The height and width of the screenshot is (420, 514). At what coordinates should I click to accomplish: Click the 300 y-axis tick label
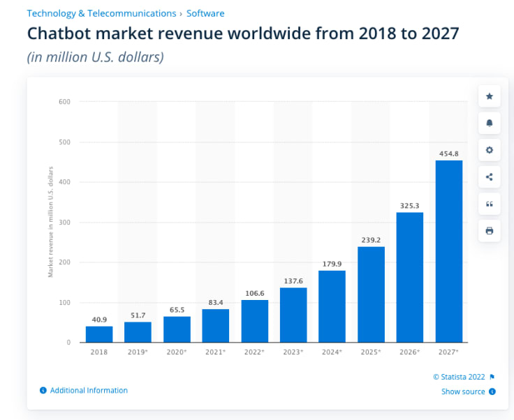64,223
